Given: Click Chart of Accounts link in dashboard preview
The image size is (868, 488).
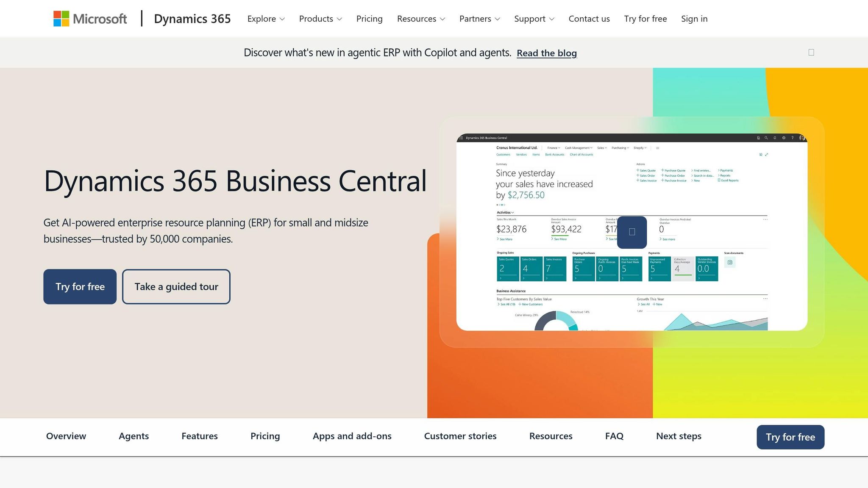Looking at the screenshot, I should pyautogui.click(x=581, y=155).
